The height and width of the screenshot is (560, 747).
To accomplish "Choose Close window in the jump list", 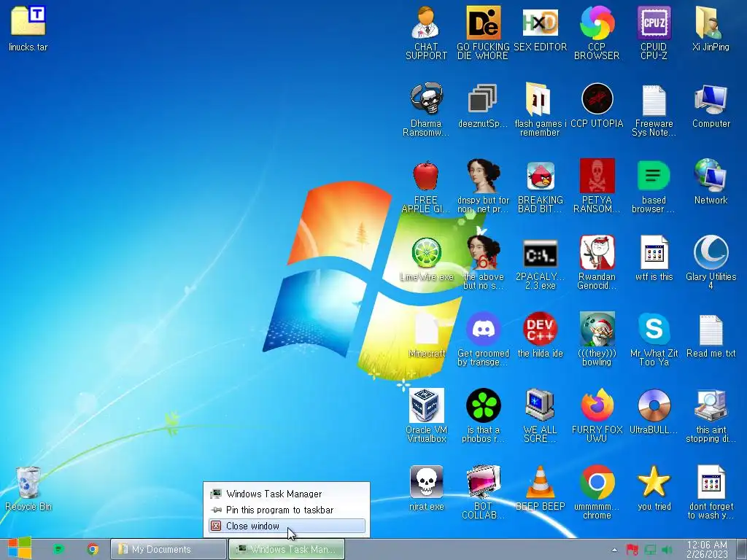I will pos(287,526).
